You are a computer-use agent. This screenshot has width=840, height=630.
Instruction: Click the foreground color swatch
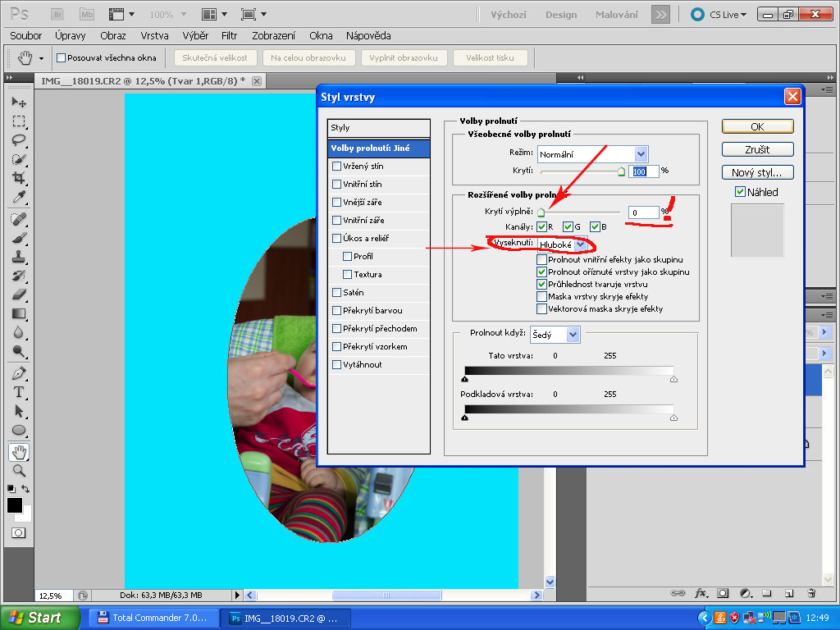coord(14,505)
